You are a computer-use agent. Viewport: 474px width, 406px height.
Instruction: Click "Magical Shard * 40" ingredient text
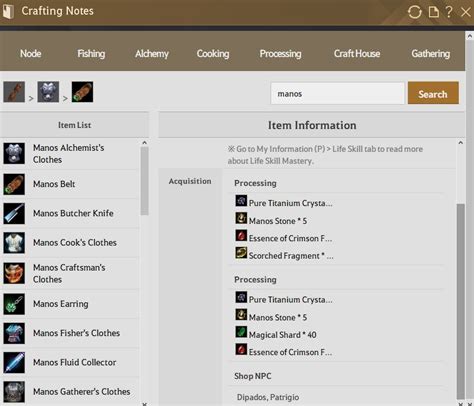tap(283, 335)
